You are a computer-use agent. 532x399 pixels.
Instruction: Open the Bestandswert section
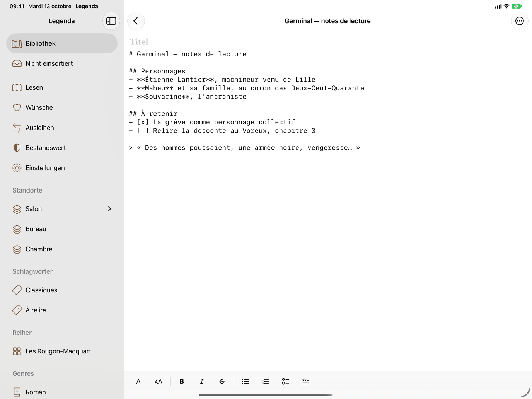[62, 148]
